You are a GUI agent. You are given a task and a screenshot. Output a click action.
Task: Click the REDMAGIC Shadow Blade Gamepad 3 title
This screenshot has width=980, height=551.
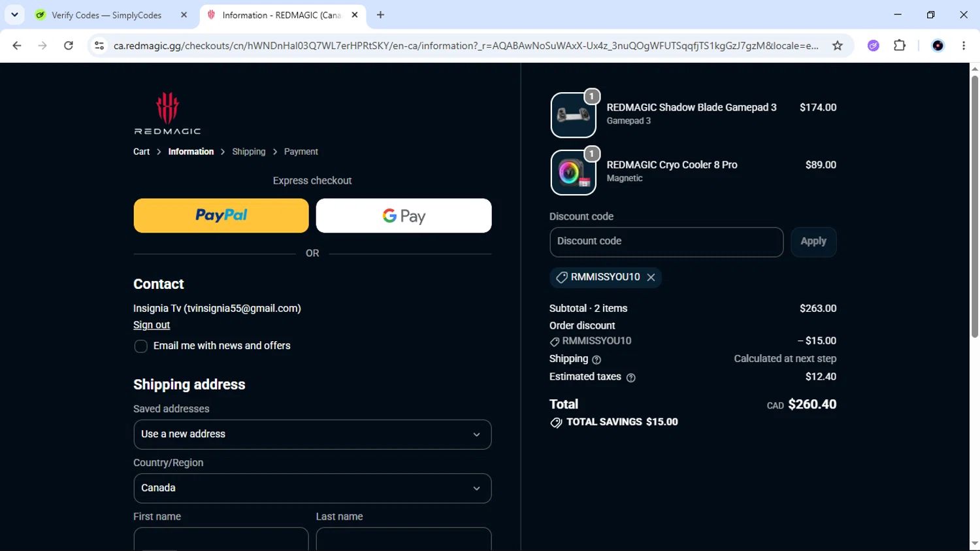691,107
